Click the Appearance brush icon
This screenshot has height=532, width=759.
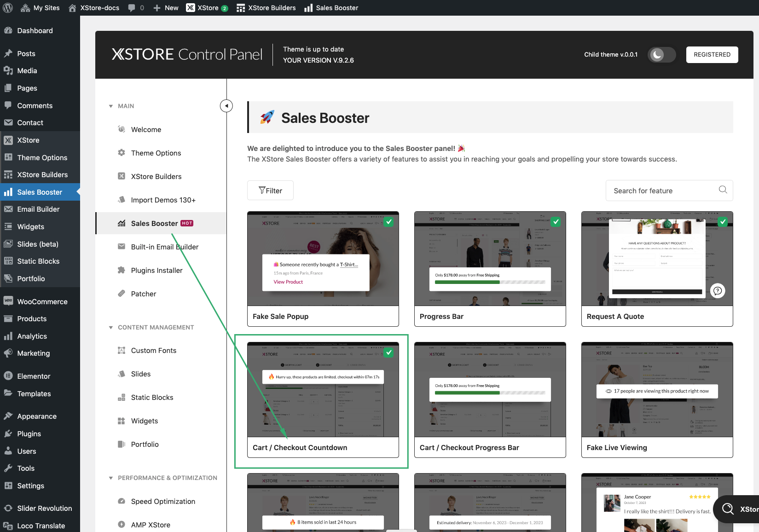(x=8, y=416)
